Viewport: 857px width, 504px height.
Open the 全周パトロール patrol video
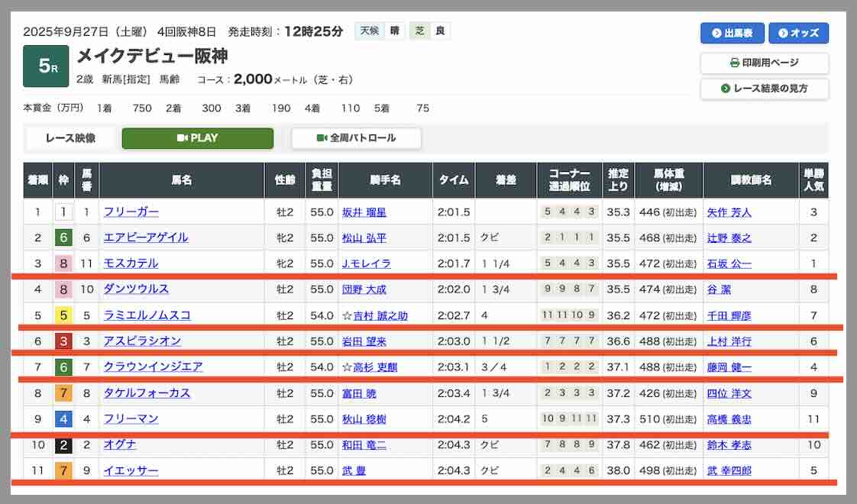tap(356, 138)
